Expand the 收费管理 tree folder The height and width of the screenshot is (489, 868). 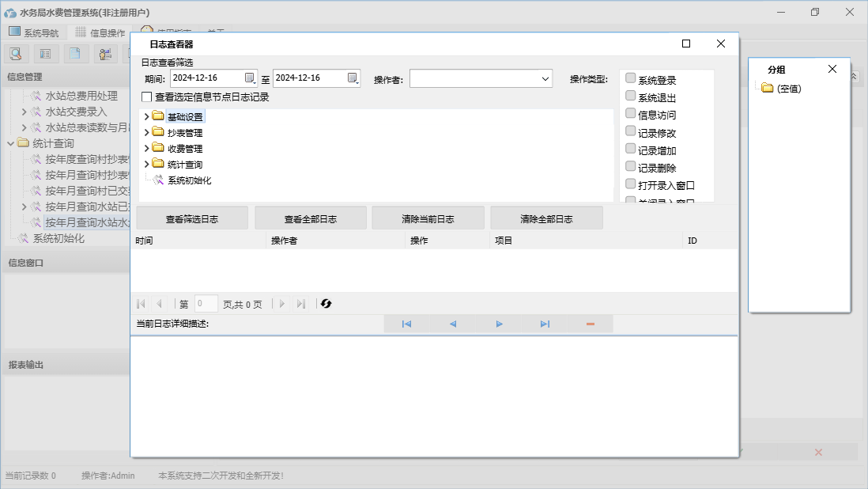click(x=147, y=149)
